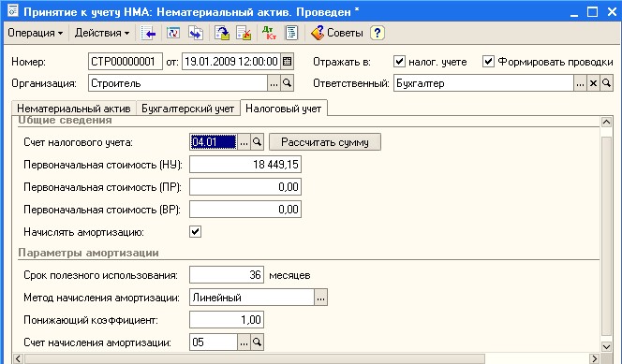622x364 pixels.
Task: Open the Действия menu
Action: click(102, 33)
